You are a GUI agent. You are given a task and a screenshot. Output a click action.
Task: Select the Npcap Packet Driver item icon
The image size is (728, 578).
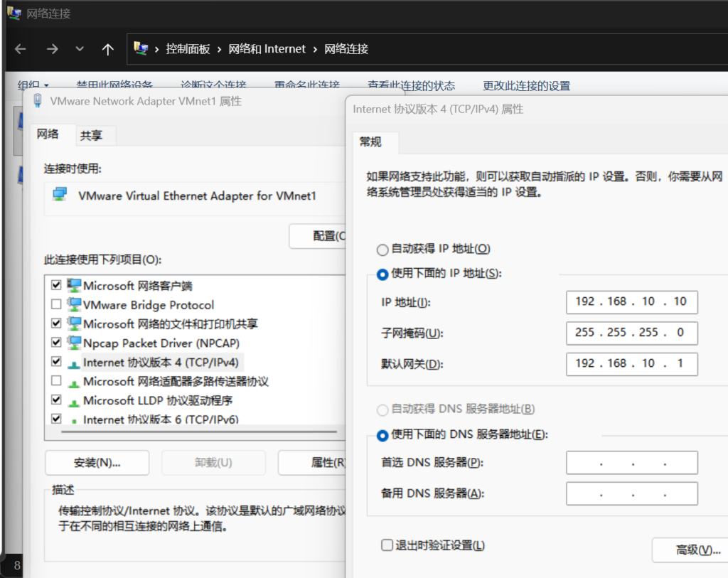pyautogui.click(x=74, y=343)
